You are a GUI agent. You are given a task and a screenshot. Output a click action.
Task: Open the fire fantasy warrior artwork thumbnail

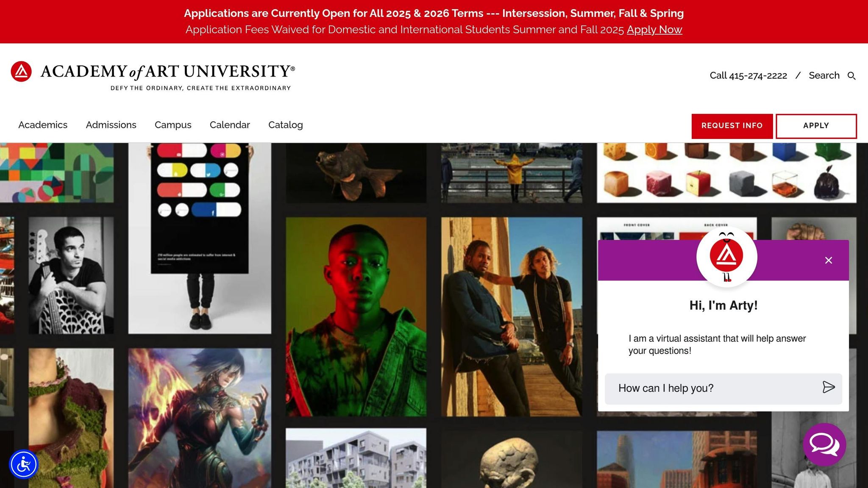(200, 418)
